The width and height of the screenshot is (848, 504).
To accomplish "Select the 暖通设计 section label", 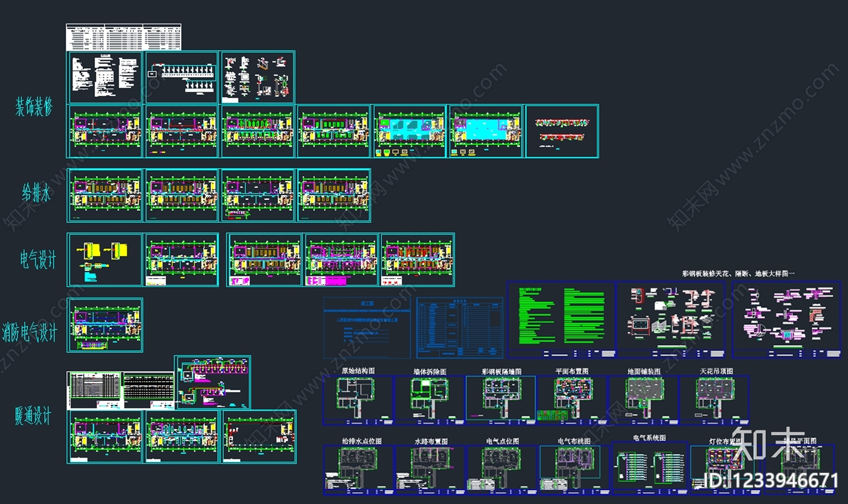I will [x=33, y=416].
